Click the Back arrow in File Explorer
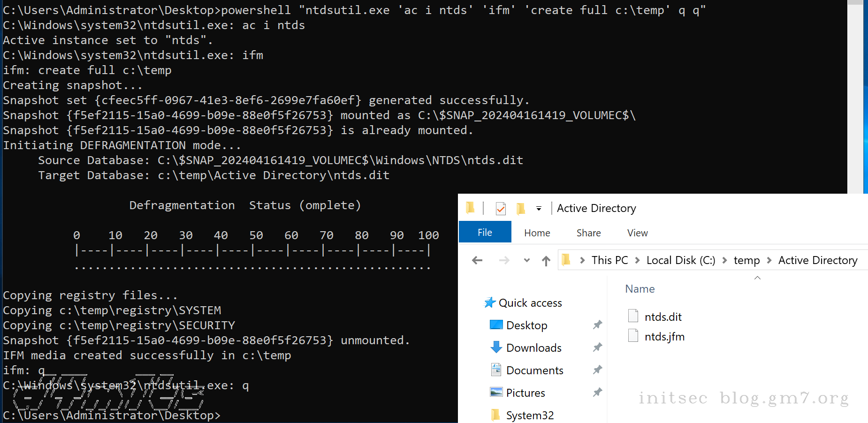Image resolution: width=868 pixels, height=423 pixels. [477, 260]
